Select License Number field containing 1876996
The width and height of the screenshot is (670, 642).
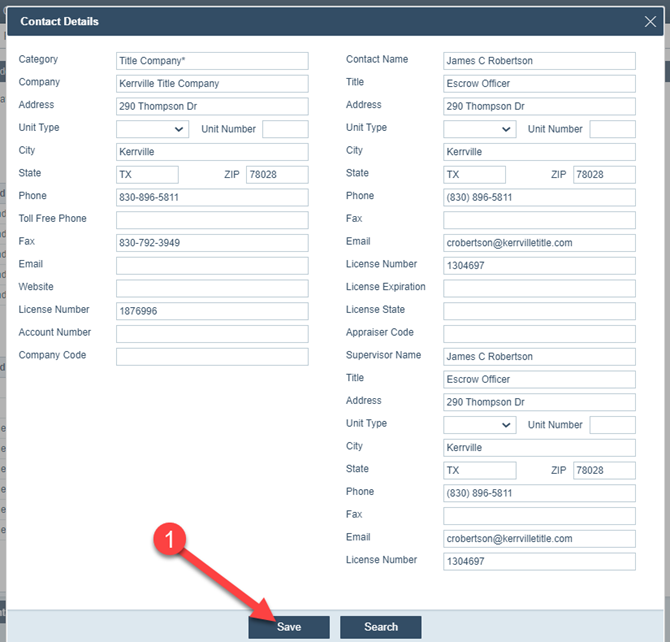212,311
